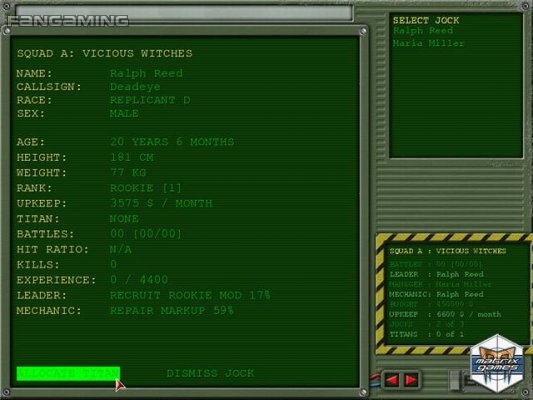This screenshot has height=400, width=533.
Task: Click the red left arrow button
Action: tap(392, 380)
